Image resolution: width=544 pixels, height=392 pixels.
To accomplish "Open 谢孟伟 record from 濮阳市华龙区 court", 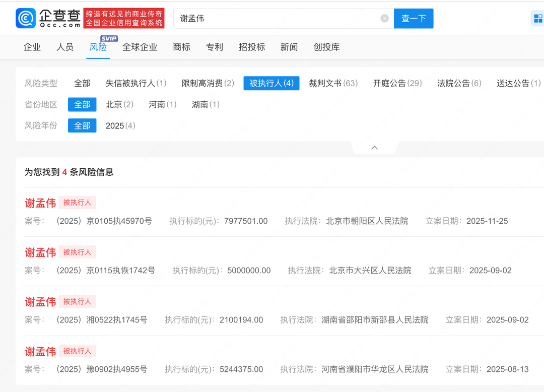I will coord(40,351).
